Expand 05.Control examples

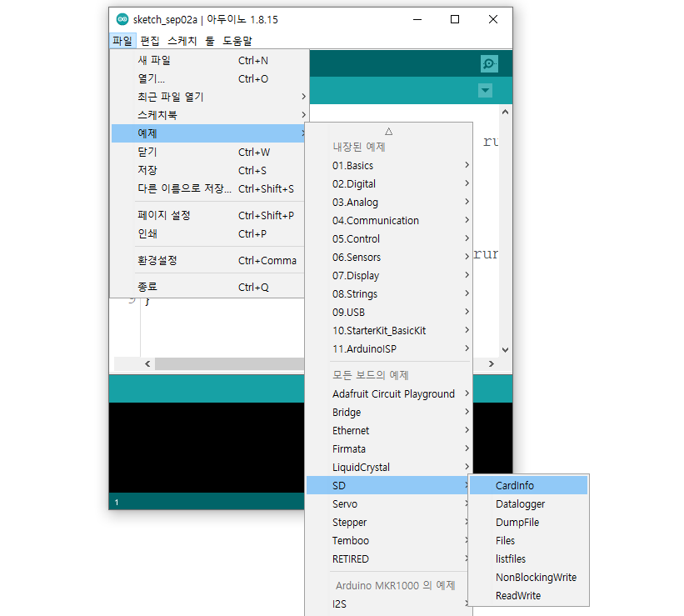pos(389,238)
